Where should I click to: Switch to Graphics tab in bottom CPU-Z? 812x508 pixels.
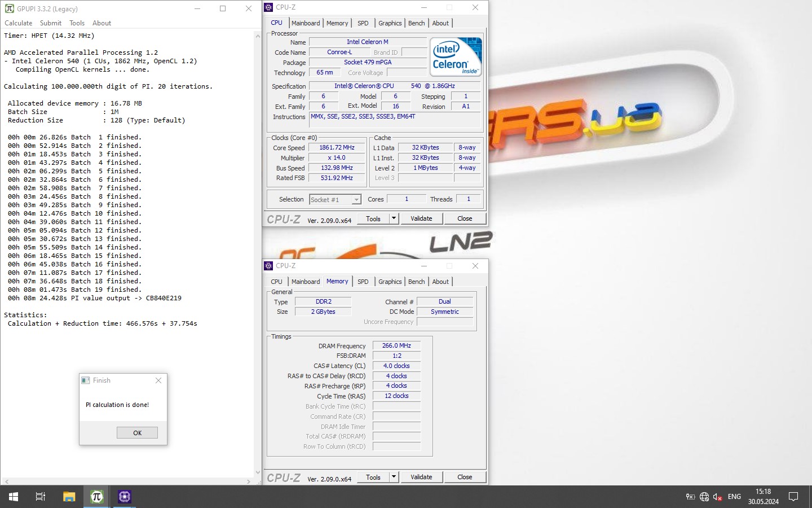tap(390, 282)
